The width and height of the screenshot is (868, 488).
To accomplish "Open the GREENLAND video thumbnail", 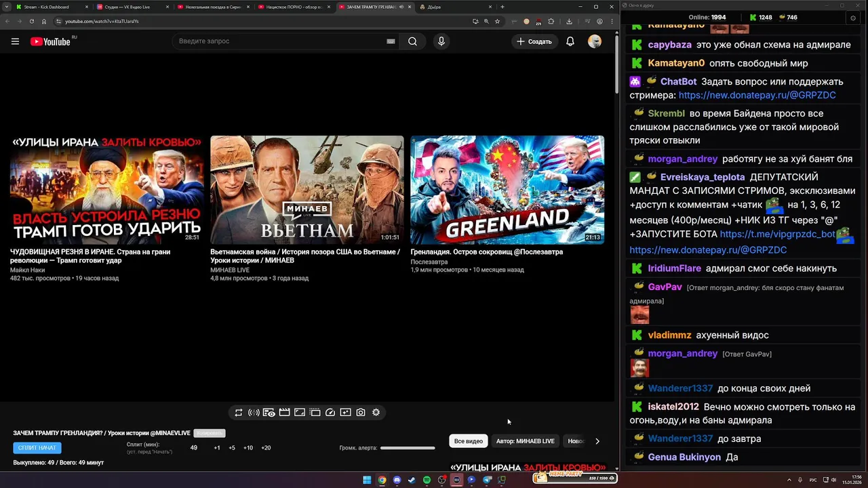I will (507, 190).
